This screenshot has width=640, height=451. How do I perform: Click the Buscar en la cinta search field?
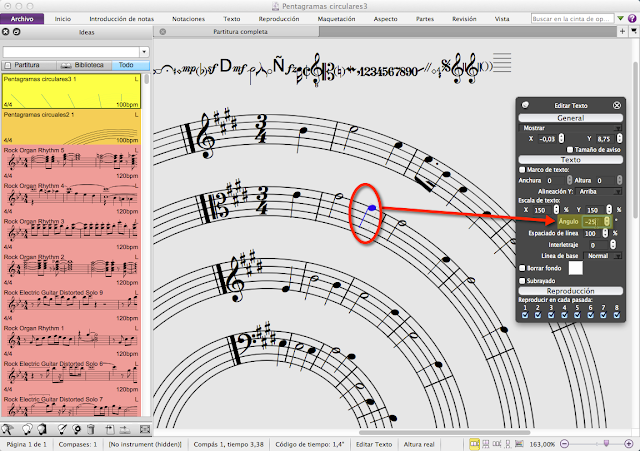tap(572, 19)
